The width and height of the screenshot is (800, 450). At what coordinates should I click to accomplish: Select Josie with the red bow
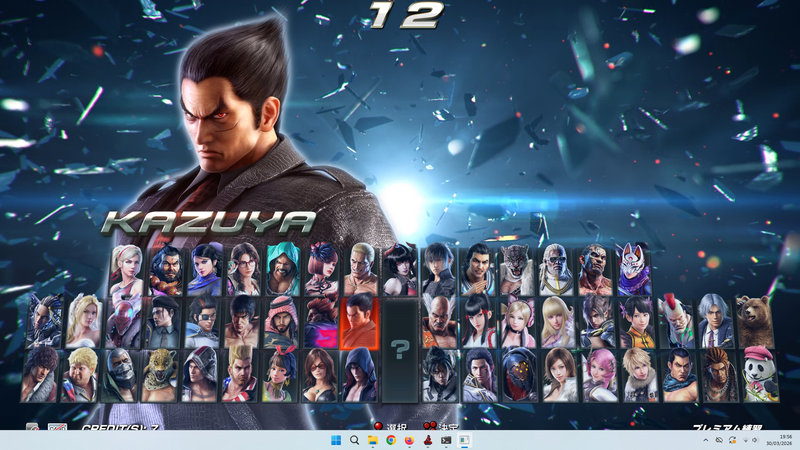(x=280, y=376)
